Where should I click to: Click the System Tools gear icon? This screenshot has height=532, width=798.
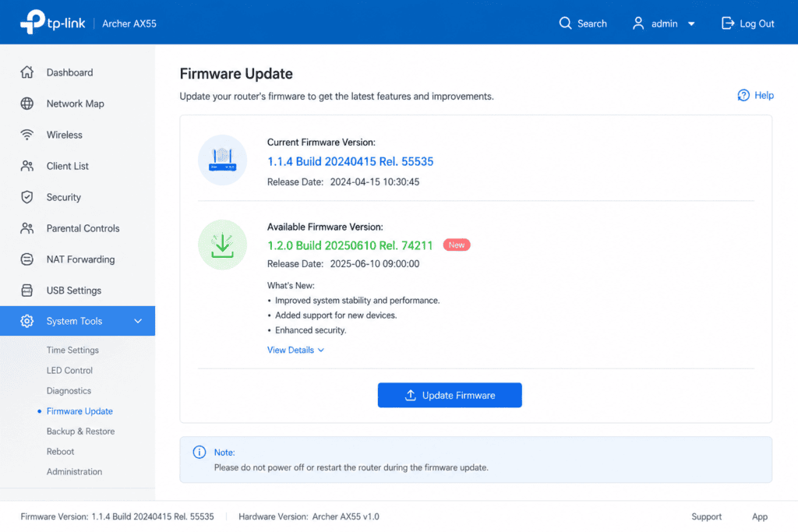pyautogui.click(x=27, y=321)
